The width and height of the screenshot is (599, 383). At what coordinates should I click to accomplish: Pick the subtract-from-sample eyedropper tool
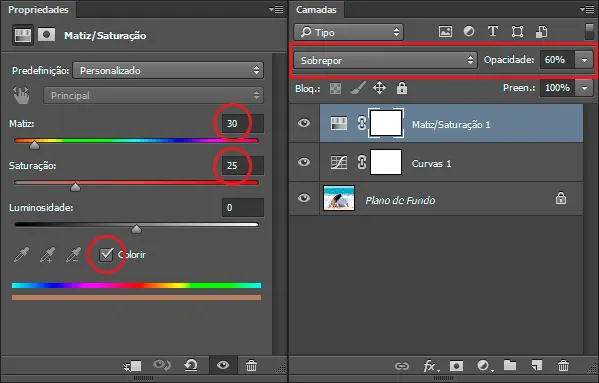pyautogui.click(x=73, y=255)
